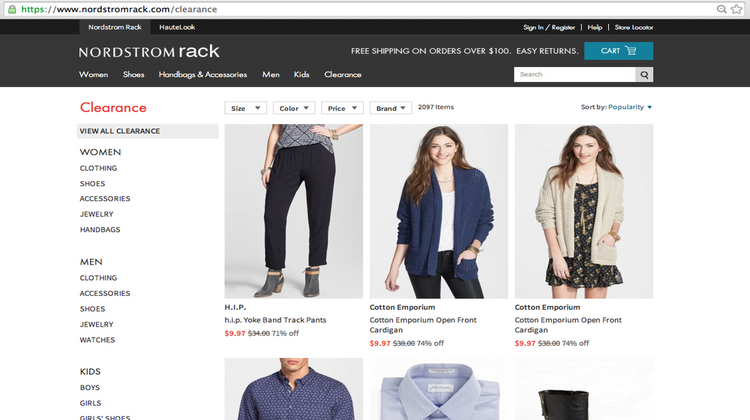Open the Handbags & Accessories menu
The width and height of the screenshot is (750, 420).
click(x=203, y=74)
